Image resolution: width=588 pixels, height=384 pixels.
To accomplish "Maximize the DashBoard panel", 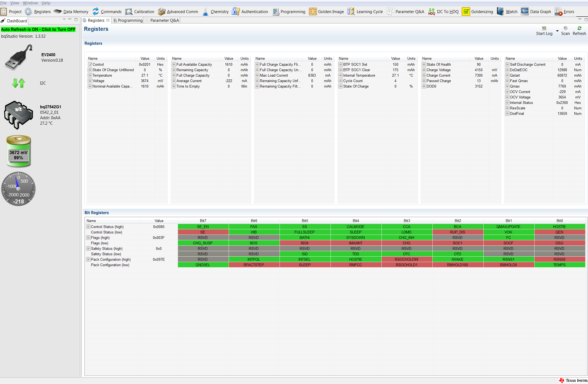I will [76, 19].
